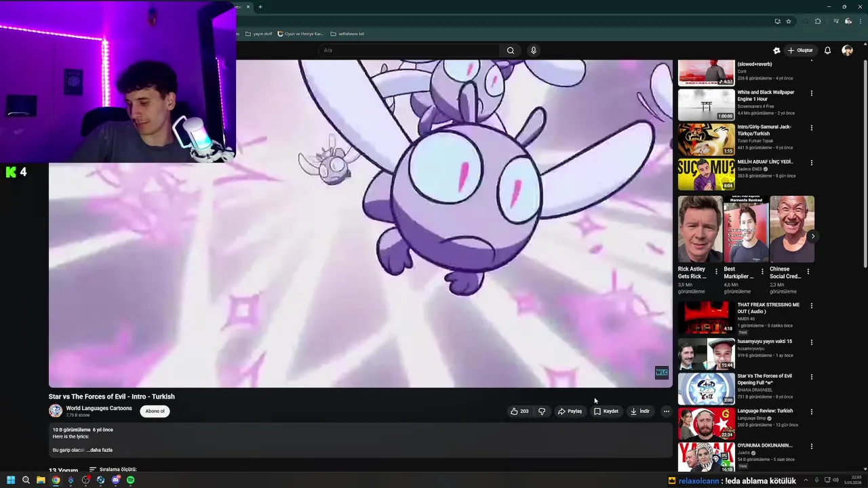Save video with Kaydet button
Viewport: 868px width, 488px height.
[606, 411]
